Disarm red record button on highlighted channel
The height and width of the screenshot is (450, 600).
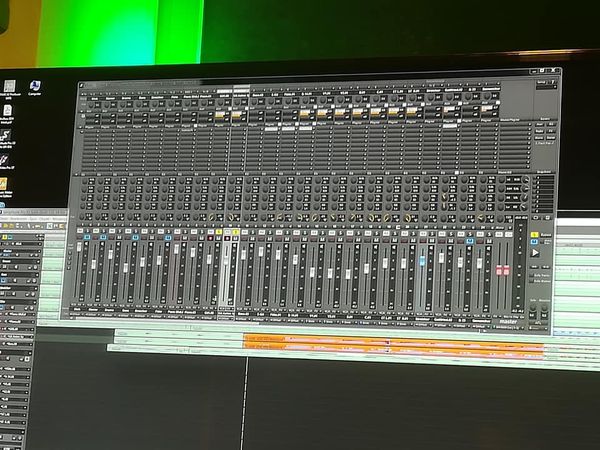(x=227, y=238)
